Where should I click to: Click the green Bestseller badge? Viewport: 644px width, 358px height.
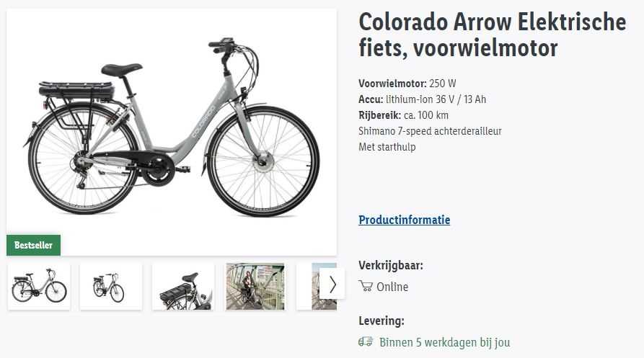pyautogui.click(x=33, y=245)
